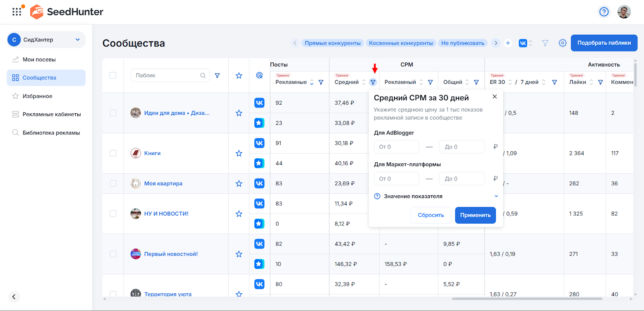Open the apps grid menu
The image size is (644, 311).
[17, 12]
